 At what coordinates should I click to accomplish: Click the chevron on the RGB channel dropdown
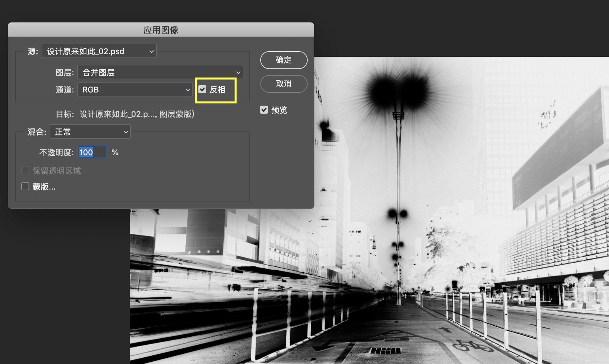point(187,89)
